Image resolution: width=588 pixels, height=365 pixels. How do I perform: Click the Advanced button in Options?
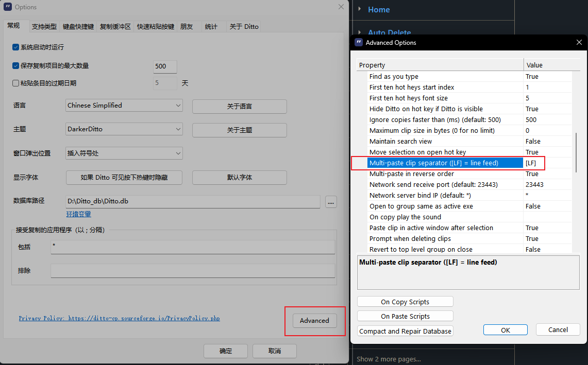(314, 320)
